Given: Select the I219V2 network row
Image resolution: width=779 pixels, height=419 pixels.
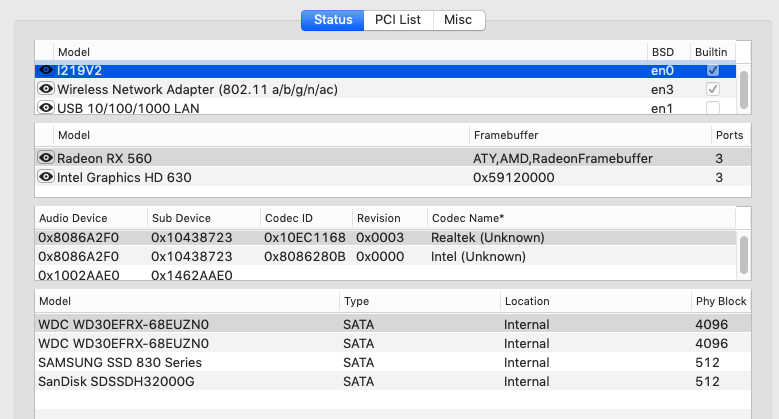Looking at the screenshot, I should pyautogui.click(x=386, y=71).
